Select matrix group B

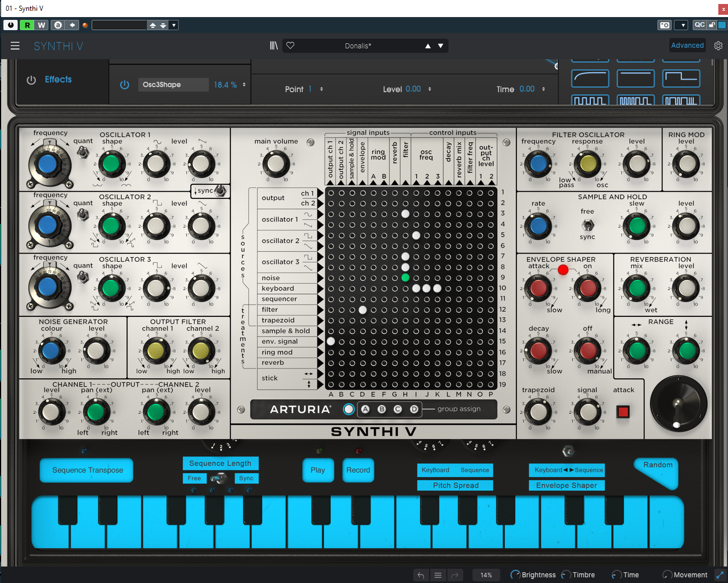click(x=382, y=409)
